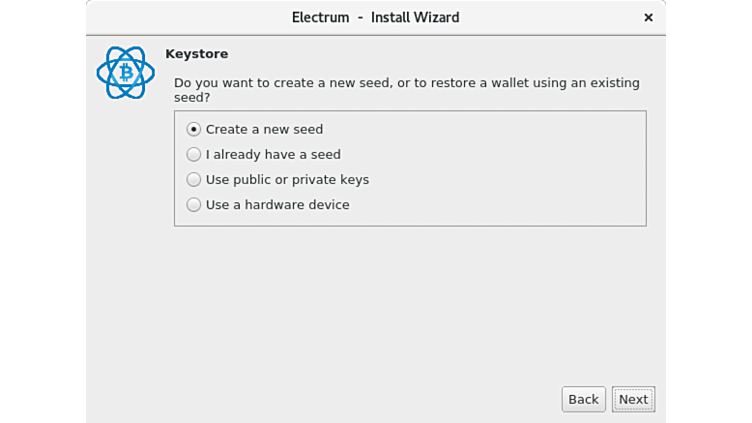
Task: Select the "Create a new seed" radio button
Action: tap(194, 129)
